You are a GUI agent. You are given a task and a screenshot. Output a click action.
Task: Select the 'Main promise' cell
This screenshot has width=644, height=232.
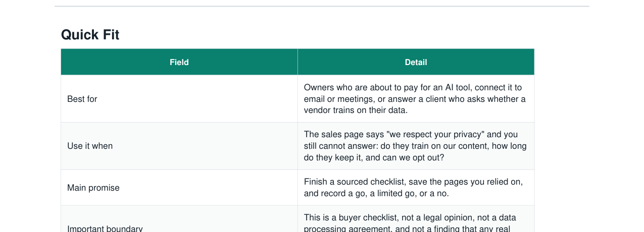[x=179, y=188]
